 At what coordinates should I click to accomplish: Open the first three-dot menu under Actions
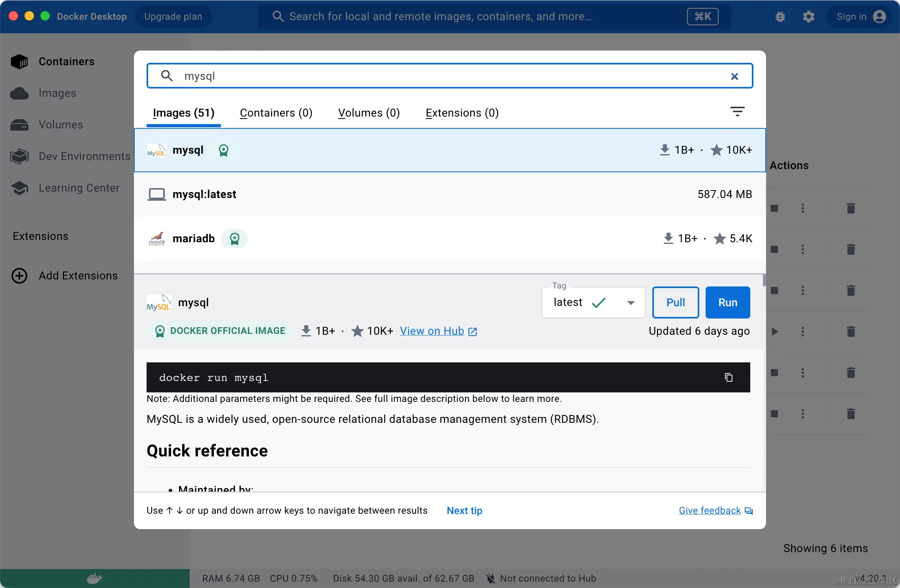[802, 208]
